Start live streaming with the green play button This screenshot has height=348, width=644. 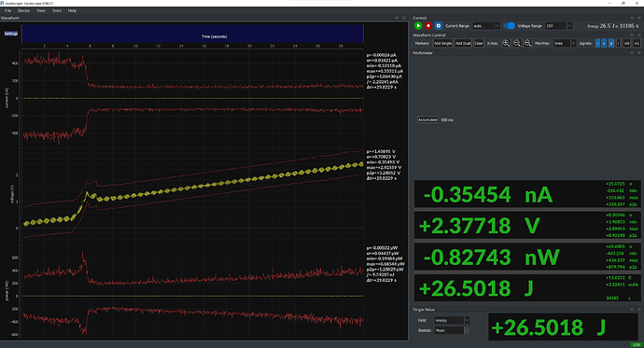point(418,25)
